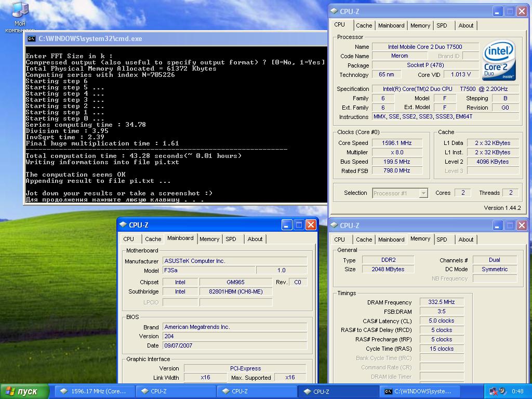Click CPU-Z icon in Memory window title bar

334,225
